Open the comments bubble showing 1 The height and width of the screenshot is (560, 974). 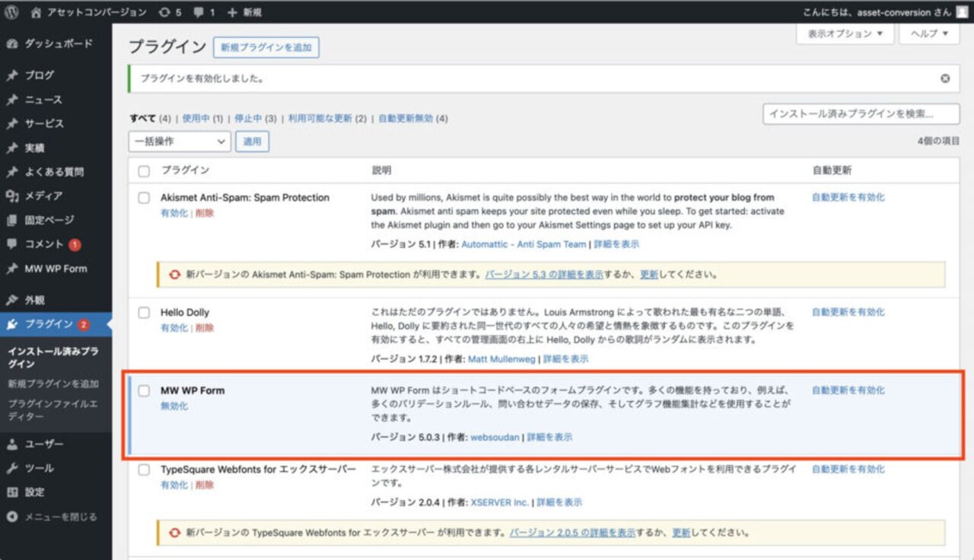204,12
